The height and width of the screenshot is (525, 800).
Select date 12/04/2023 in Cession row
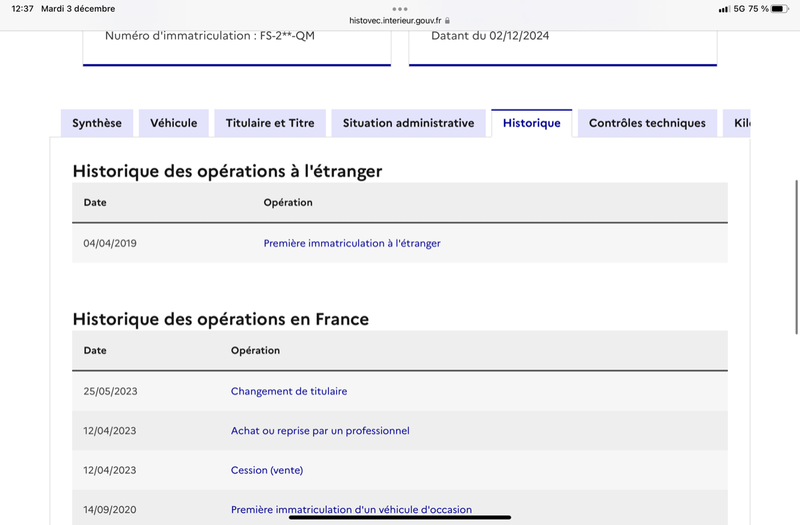[110, 470]
